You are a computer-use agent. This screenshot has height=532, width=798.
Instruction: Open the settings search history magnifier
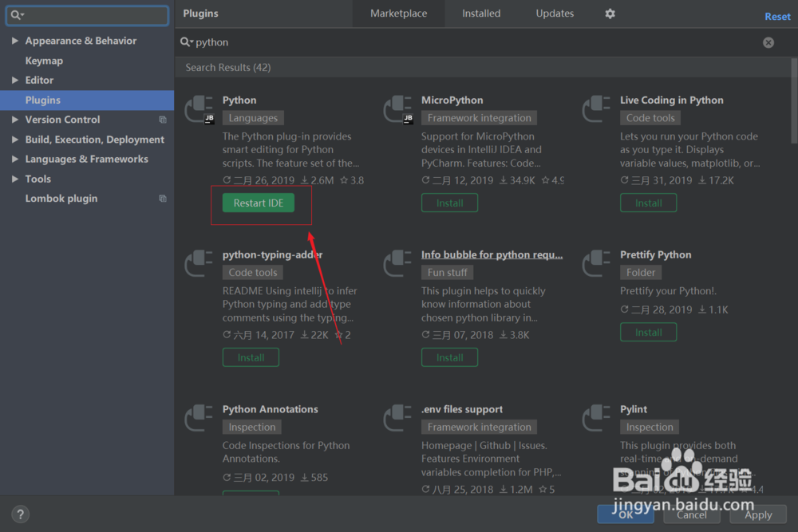(17, 14)
